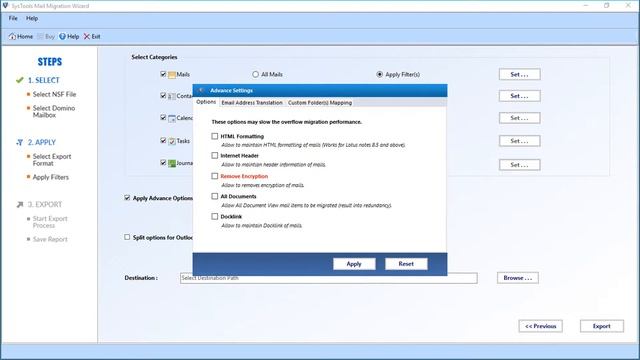Click the '3. EXPORT' step heading

(45, 204)
